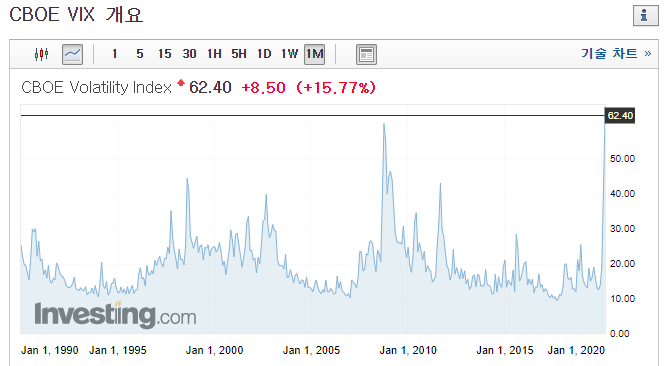The width and height of the screenshot is (668, 366).
Task: Click the 20.00 y-axis label
Action: click(622, 264)
